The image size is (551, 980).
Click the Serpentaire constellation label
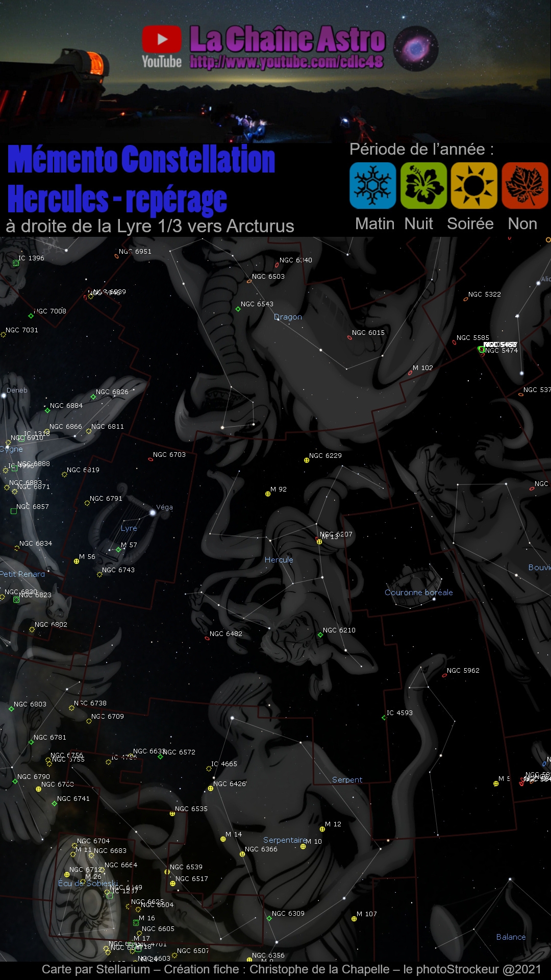[x=285, y=840]
